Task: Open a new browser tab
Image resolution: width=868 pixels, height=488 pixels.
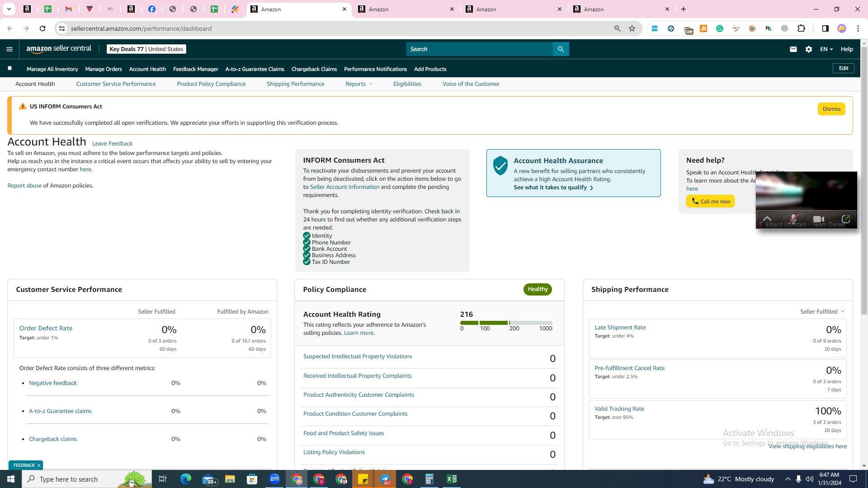Action: tap(684, 9)
